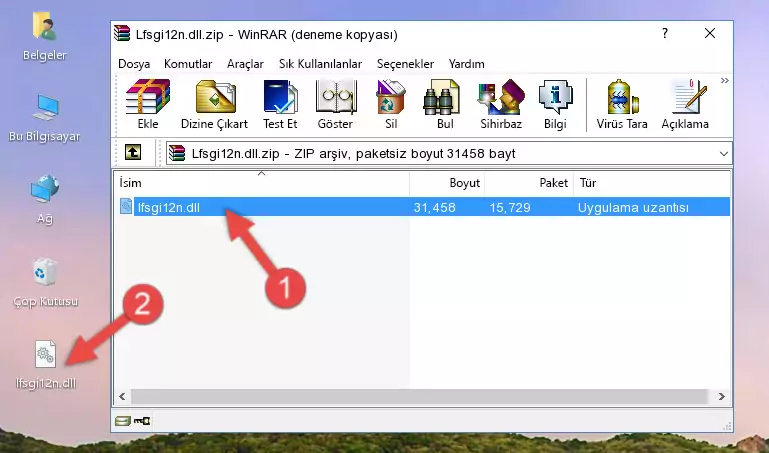Launch the Sihirbaz wizard
Viewport: 769px width, 453px height.
(x=501, y=104)
